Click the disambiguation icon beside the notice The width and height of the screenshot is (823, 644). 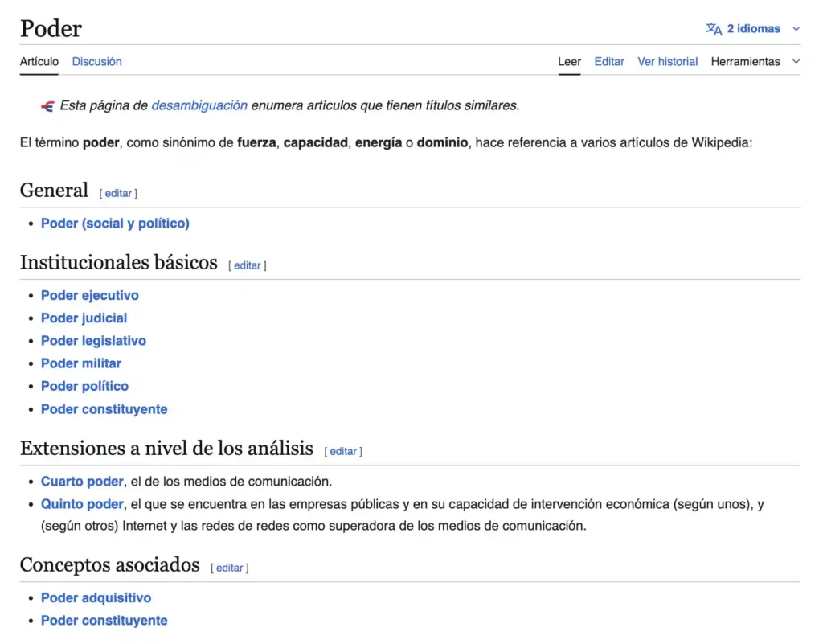coord(47,106)
